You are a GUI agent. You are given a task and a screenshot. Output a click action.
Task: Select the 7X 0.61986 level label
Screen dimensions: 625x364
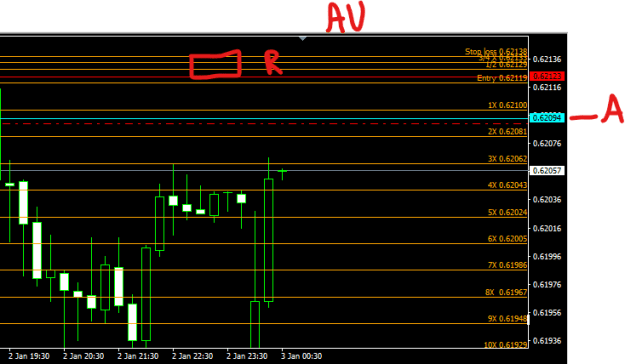[507, 265]
